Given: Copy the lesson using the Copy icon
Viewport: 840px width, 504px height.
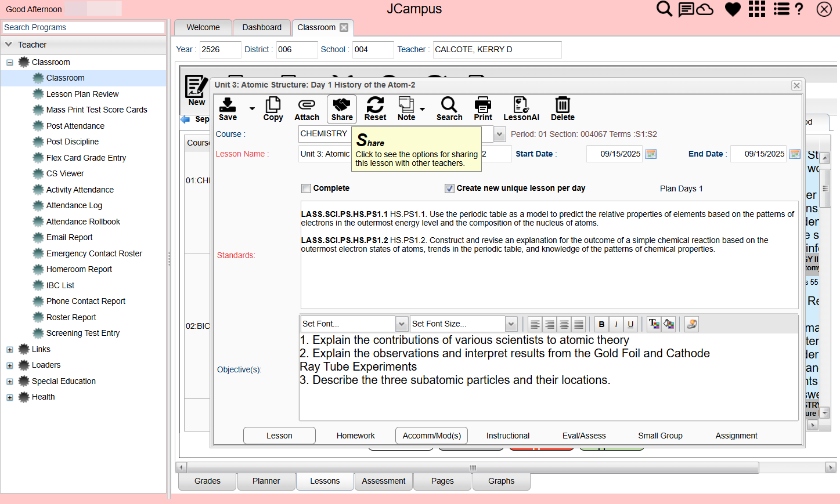Looking at the screenshot, I should click(273, 108).
